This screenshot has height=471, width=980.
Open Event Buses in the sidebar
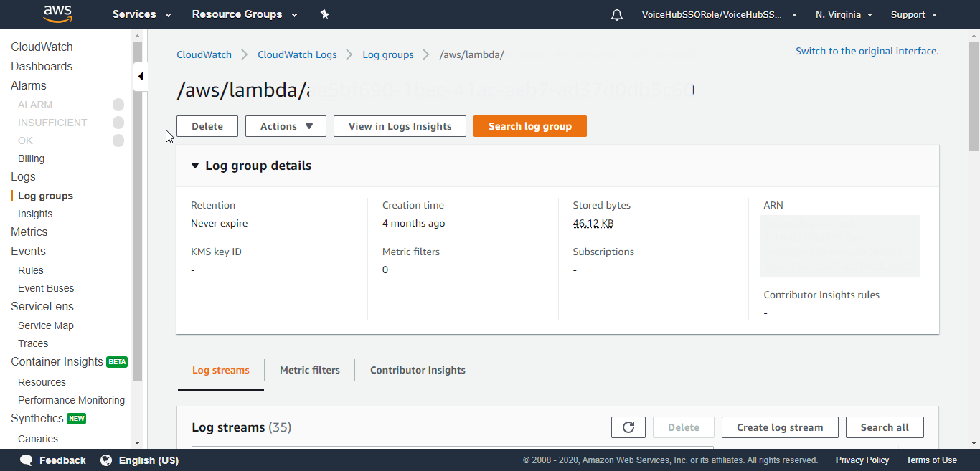[x=46, y=288]
